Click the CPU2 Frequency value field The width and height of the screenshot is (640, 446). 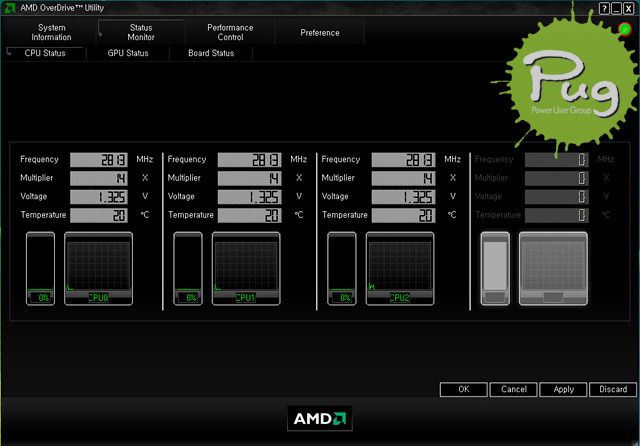tap(403, 160)
